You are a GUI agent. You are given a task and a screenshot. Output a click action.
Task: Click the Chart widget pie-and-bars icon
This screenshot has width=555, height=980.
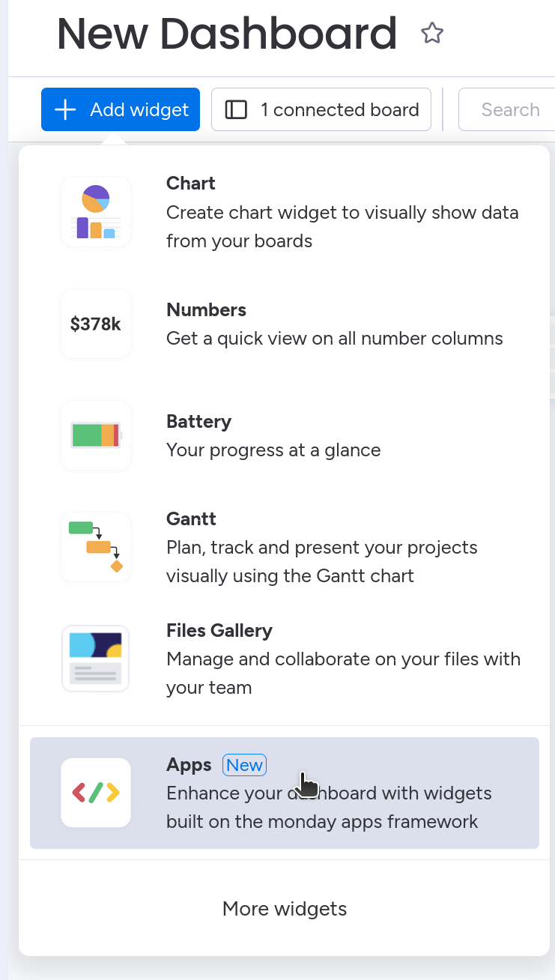click(x=96, y=212)
